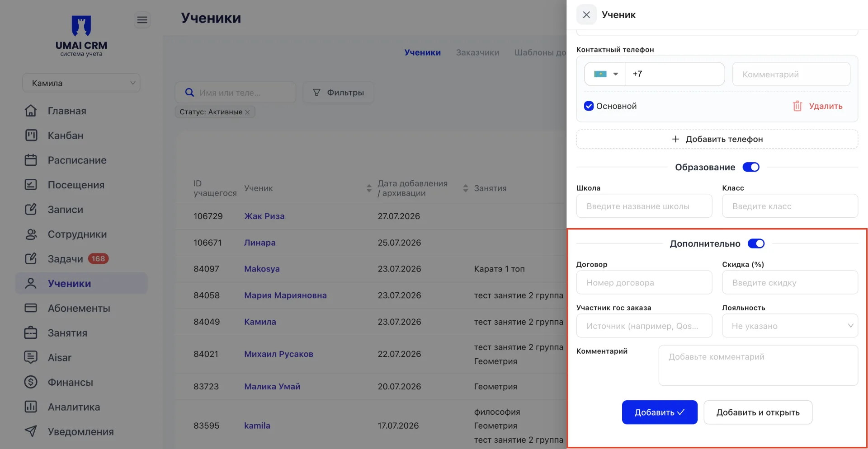Select Ученики in the sidebar
Image resolution: width=868 pixels, height=449 pixels.
pos(81,284)
